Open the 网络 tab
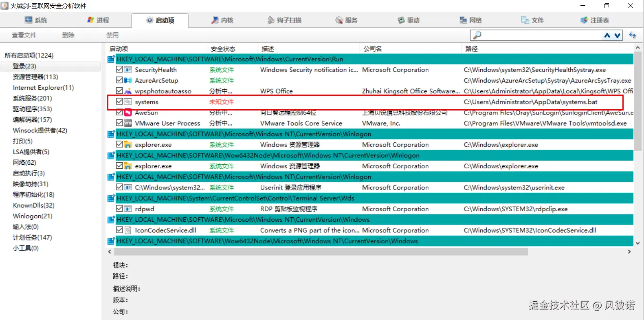This screenshot has height=320, width=644. click(470, 20)
